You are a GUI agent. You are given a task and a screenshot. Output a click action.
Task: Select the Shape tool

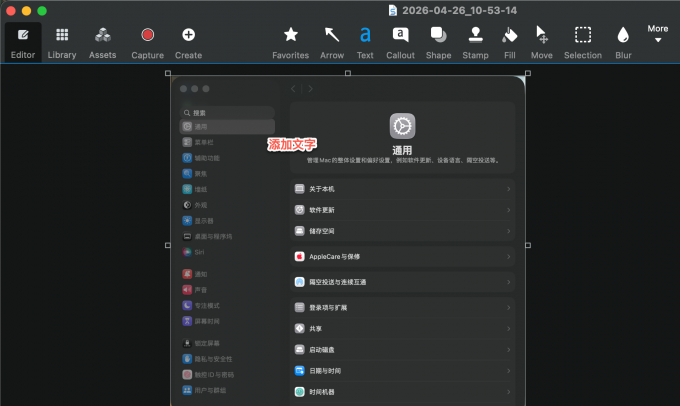tap(438, 43)
